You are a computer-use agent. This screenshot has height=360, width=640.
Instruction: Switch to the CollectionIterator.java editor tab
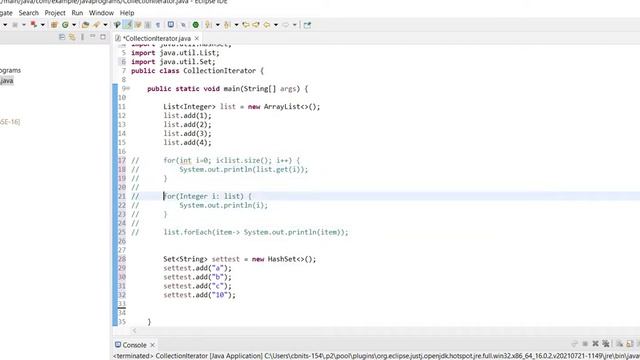(156, 38)
